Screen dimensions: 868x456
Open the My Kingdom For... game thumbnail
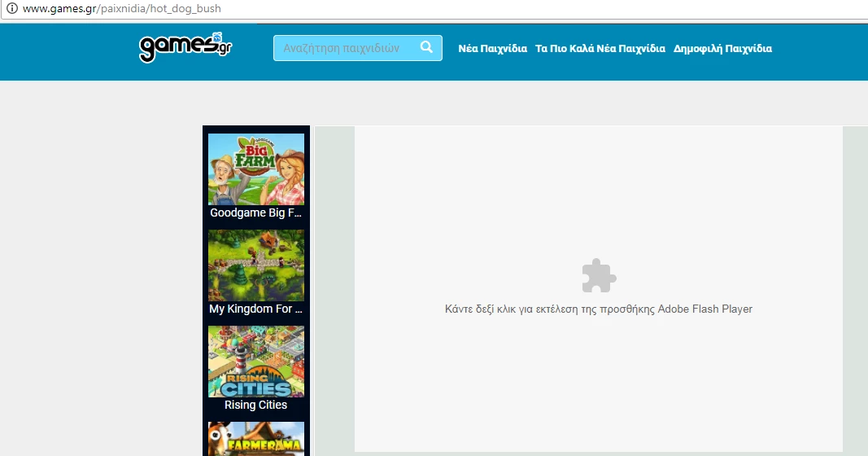click(256, 265)
